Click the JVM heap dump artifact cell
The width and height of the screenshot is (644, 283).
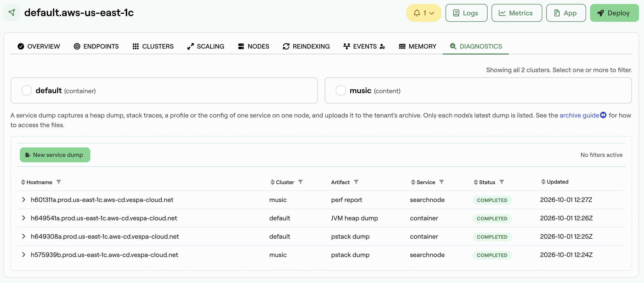354,218
